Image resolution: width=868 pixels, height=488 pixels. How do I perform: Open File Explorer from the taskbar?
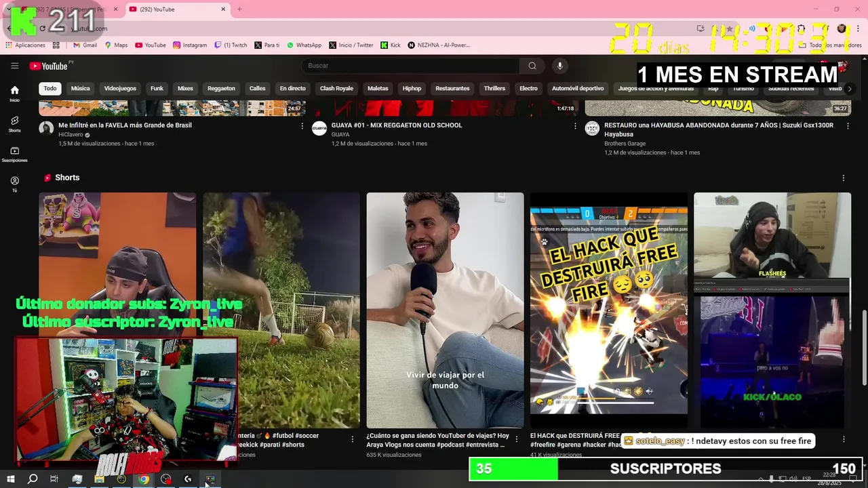99,479
